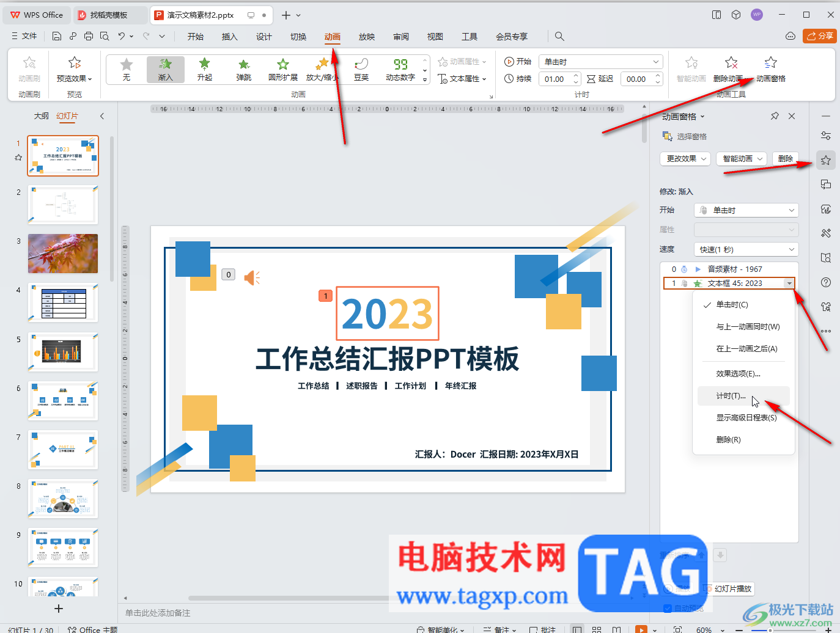Close the 动画窗格 panel

792,116
